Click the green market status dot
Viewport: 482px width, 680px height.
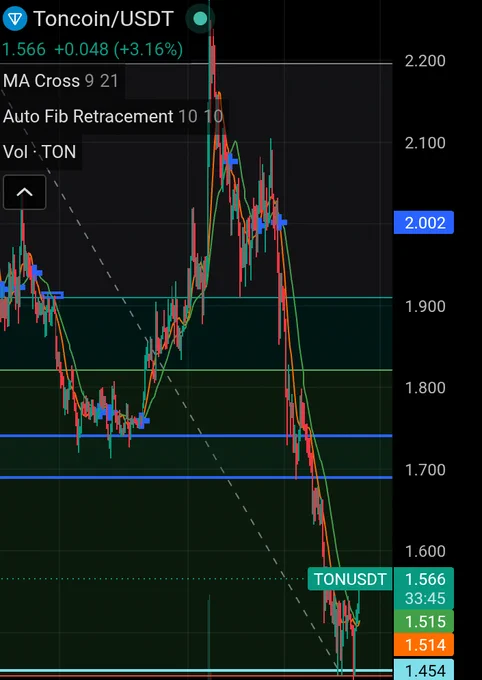[x=200, y=19]
